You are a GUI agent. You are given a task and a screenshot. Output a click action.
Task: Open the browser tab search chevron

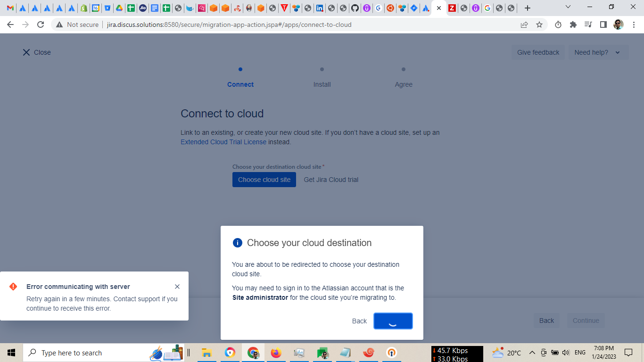click(x=568, y=8)
